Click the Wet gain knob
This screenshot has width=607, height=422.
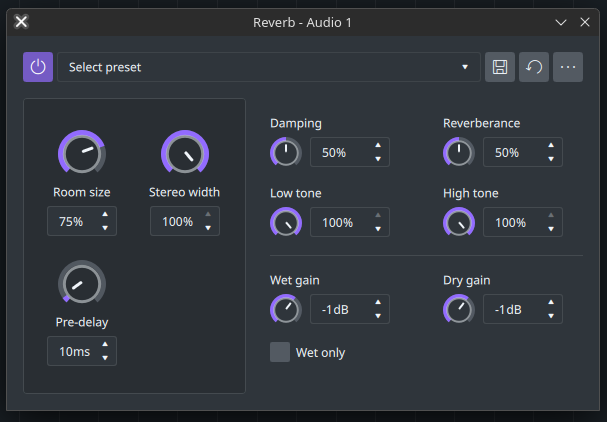click(x=286, y=309)
